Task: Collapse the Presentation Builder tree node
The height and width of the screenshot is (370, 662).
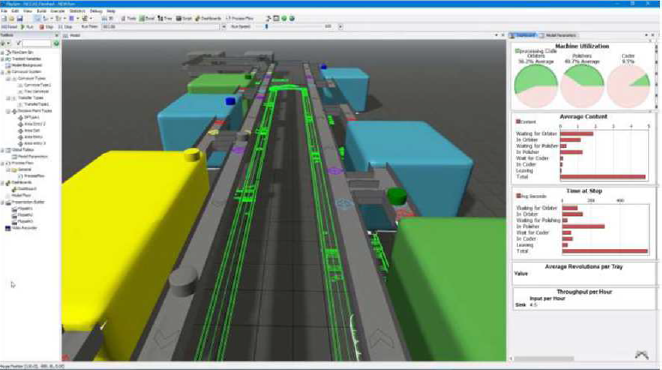Action: click(3, 202)
